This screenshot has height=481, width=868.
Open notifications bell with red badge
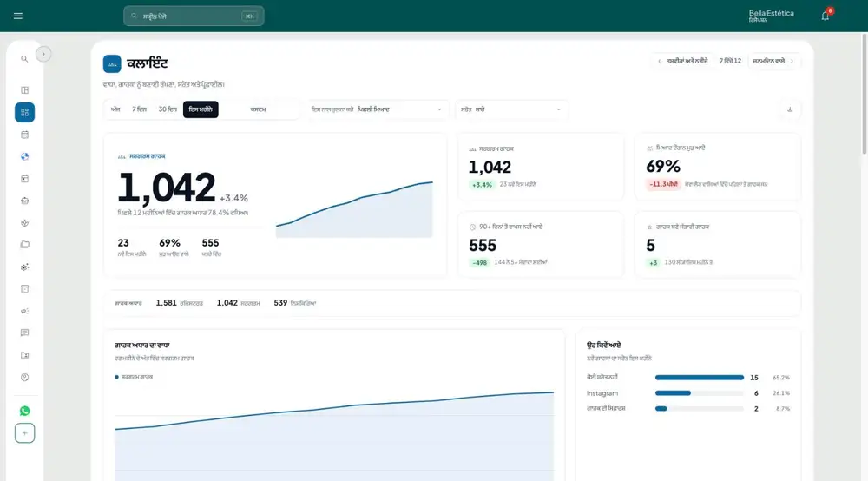[825, 16]
